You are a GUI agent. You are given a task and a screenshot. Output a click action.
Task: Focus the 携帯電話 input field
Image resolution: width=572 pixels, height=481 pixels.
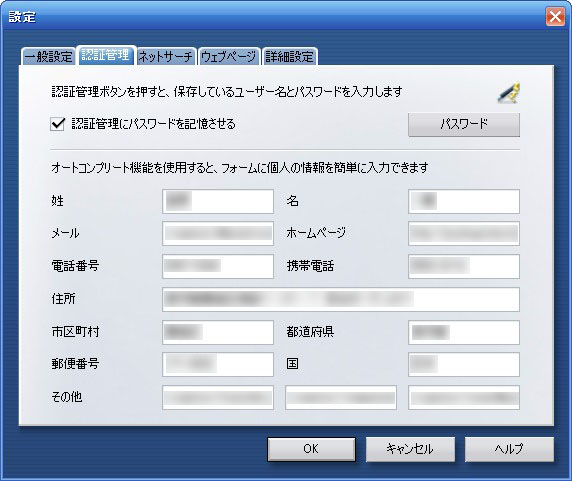click(464, 266)
